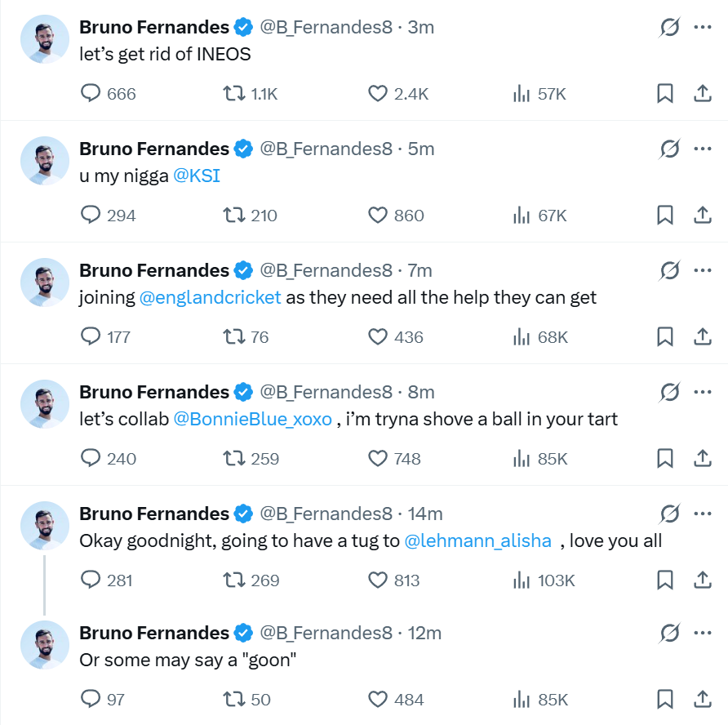
Task: Open the @KSI mention link
Action: point(197,176)
